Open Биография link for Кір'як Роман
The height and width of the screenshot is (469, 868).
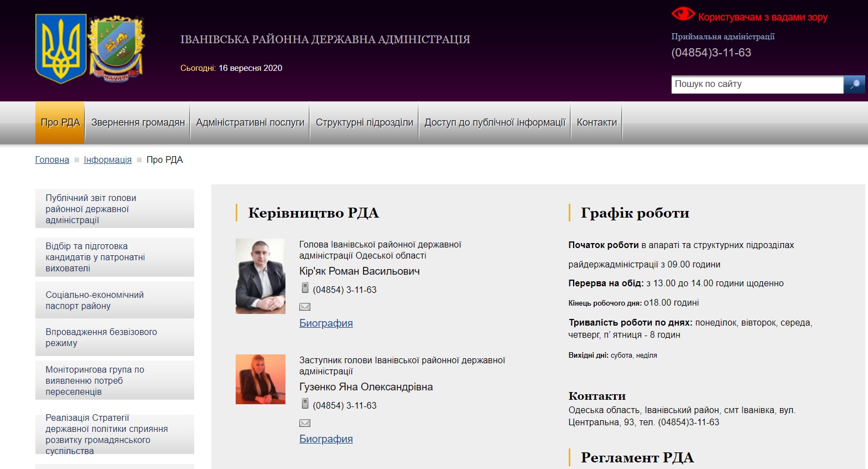326,323
